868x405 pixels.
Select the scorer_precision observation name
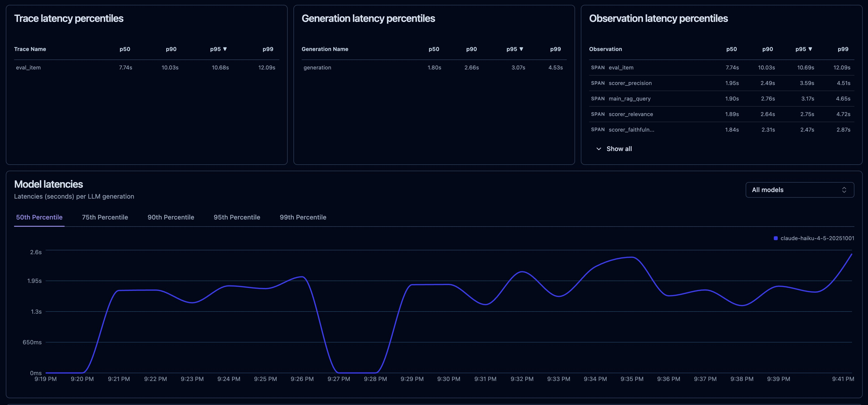click(x=630, y=83)
